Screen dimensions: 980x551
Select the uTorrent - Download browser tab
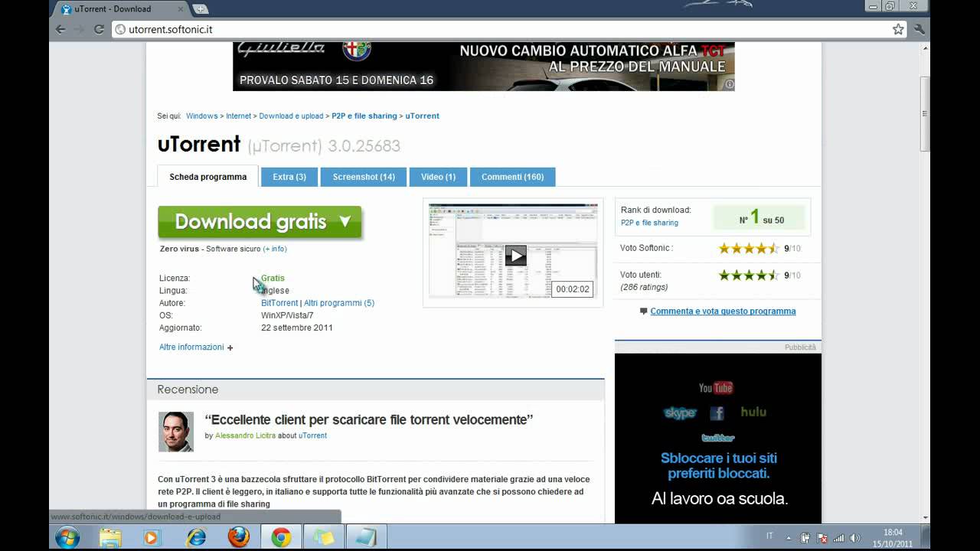(x=120, y=9)
